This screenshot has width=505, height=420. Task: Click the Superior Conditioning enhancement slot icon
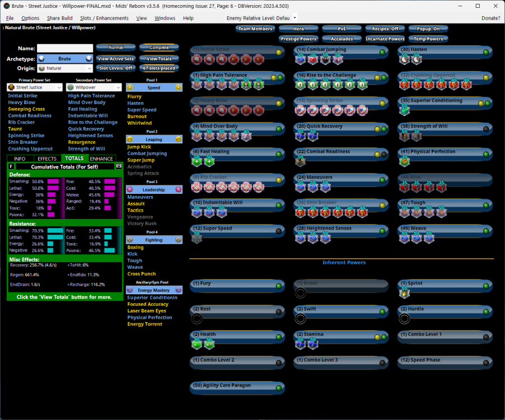(x=404, y=110)
